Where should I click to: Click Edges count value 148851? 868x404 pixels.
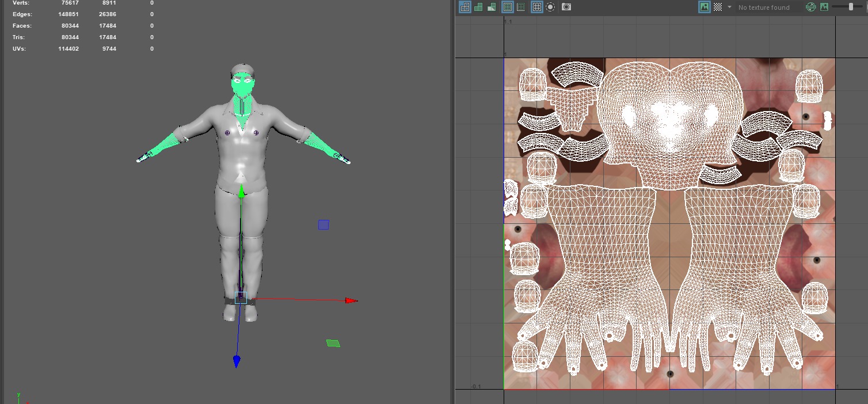68,14
